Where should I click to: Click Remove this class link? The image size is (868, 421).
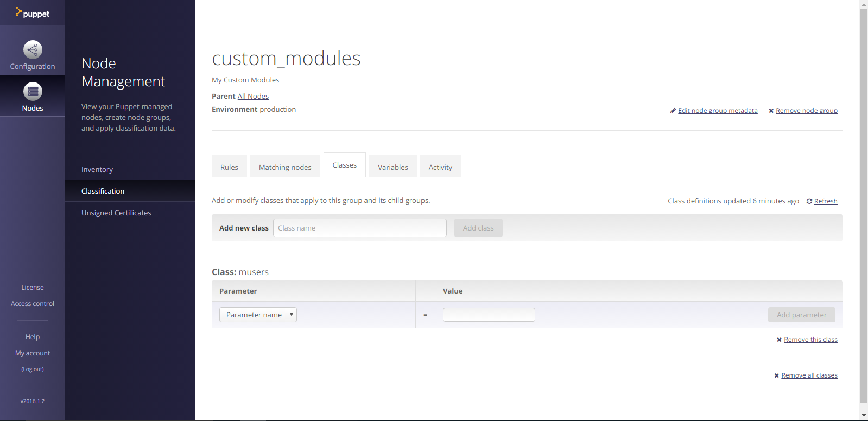point(810,340)
